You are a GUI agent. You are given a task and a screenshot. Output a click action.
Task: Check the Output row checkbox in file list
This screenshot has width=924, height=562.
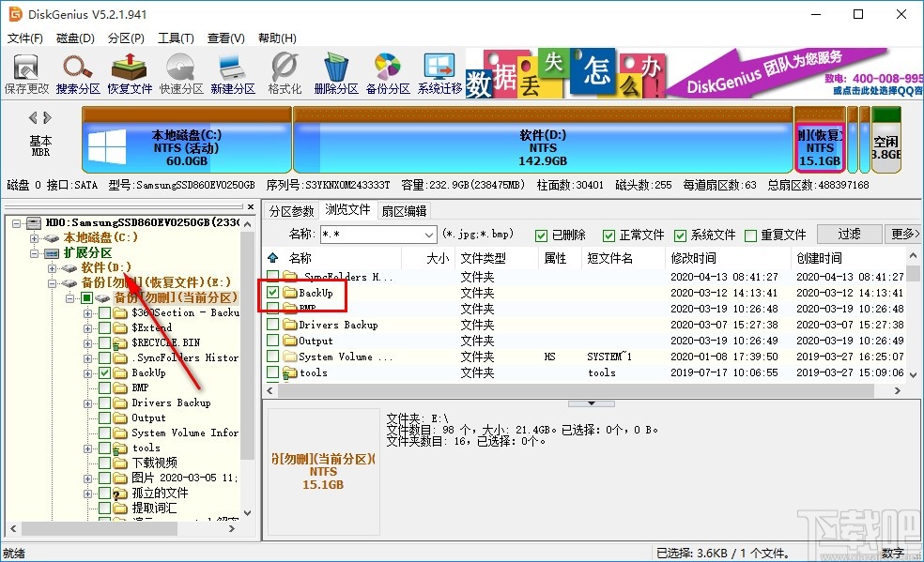[272, 341]
